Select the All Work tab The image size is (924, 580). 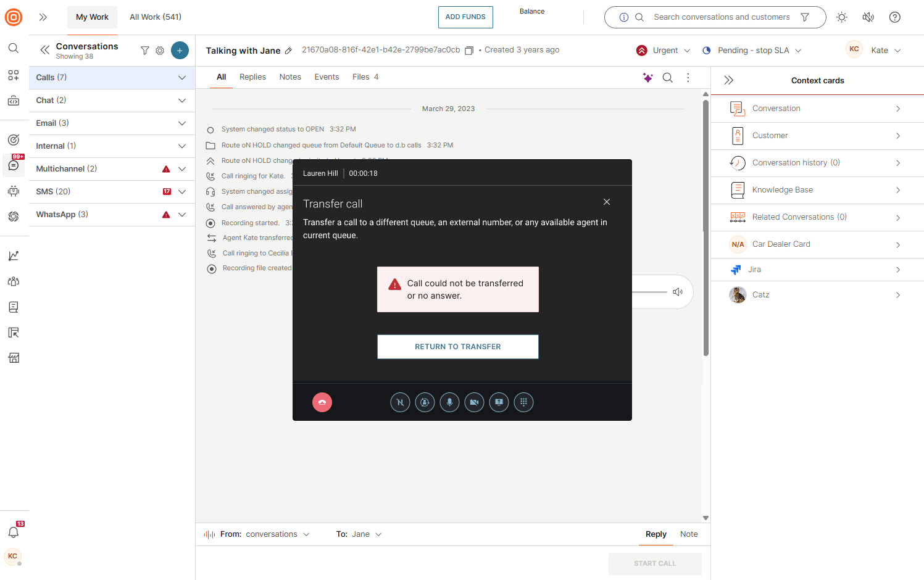click(155, 17)
